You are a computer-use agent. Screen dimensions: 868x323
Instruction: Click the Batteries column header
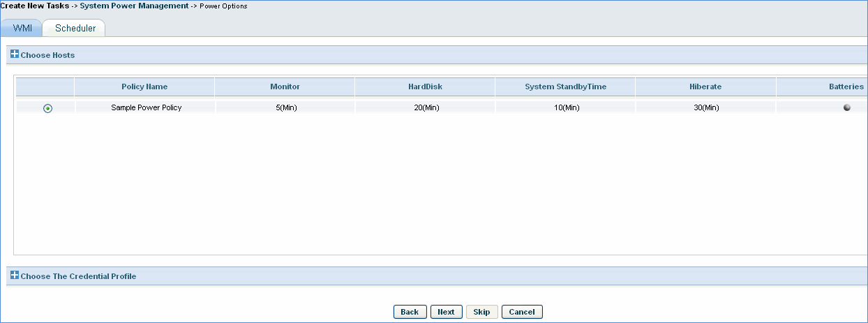[x=846, y=87]
